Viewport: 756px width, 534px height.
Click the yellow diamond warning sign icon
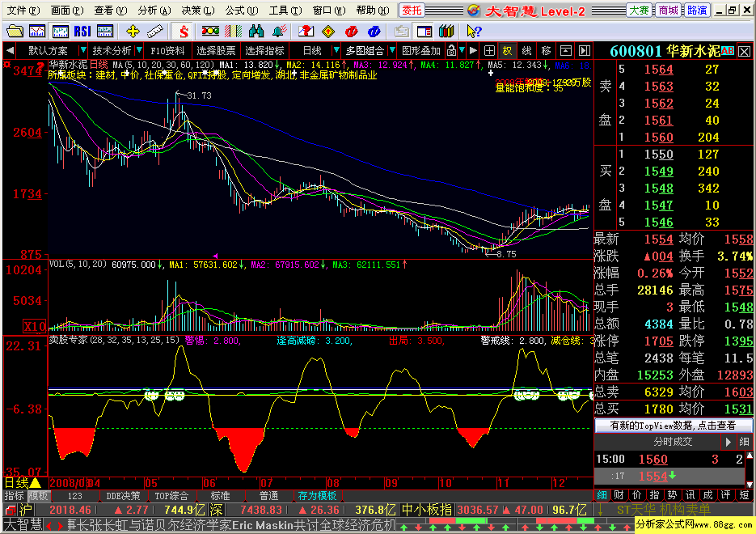coord(328,32)
